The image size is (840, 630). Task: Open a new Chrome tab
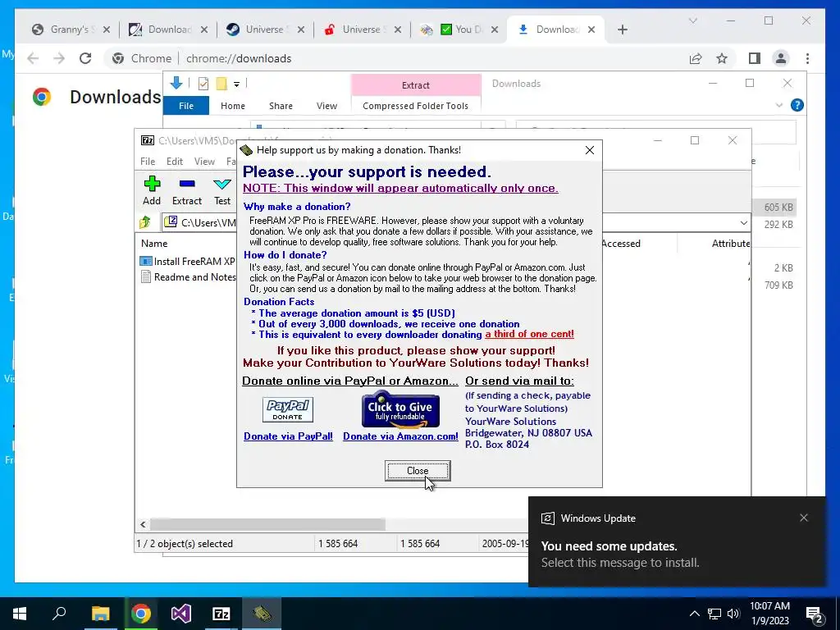pyautogui.click(x=622, y=30)
